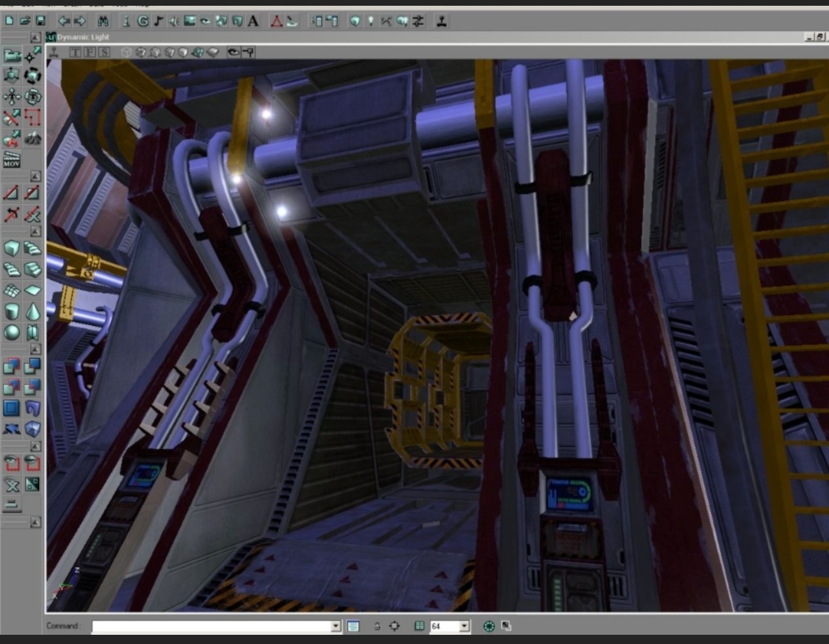
Task: Open the Matinee MOV tool
Action: coord(12,159)
